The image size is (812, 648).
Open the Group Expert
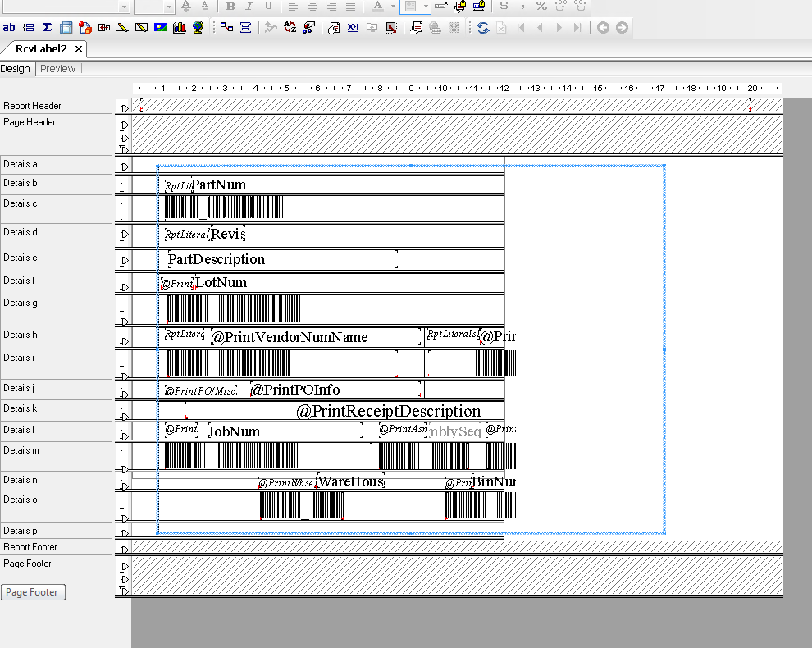[245, 27]
